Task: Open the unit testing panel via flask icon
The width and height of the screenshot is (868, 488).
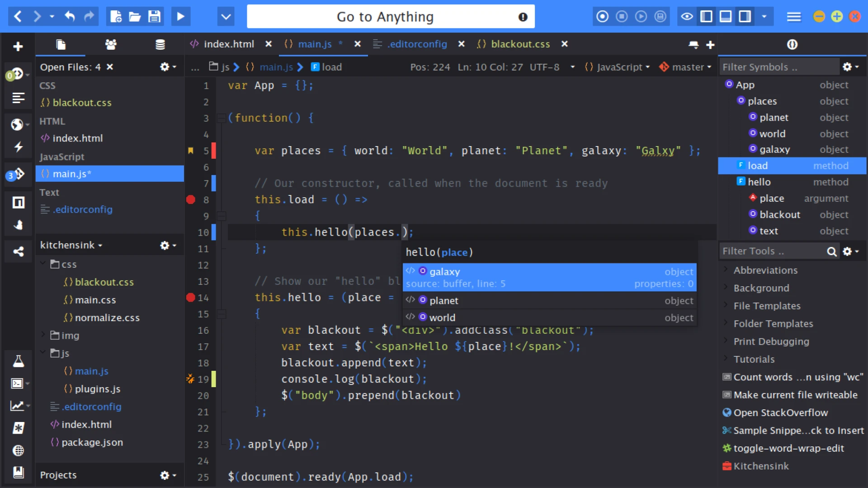Action: coord(18,361)
